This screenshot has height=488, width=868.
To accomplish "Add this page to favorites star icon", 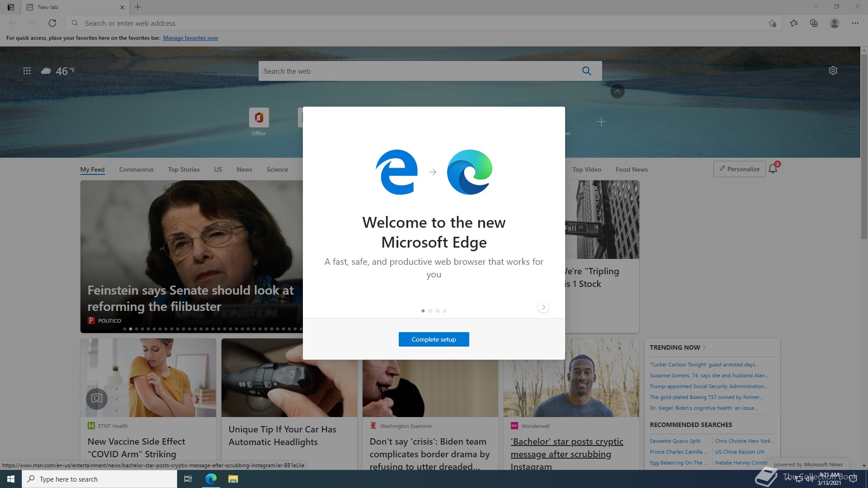I will [772, 23].
